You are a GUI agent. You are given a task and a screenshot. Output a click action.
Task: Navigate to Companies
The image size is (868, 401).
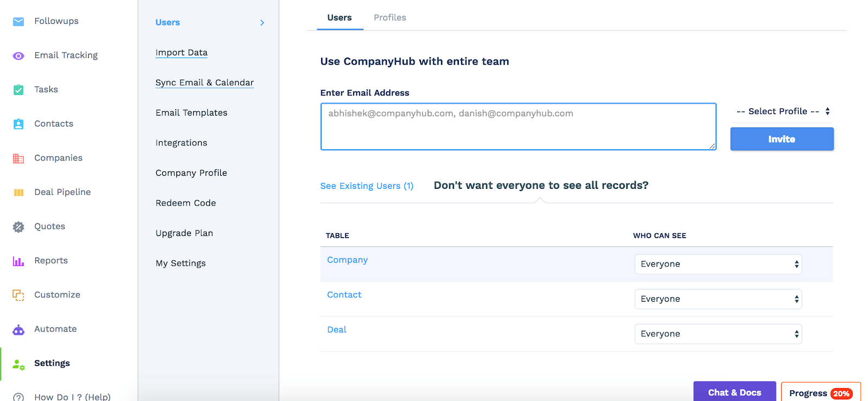tap(59, 158)
